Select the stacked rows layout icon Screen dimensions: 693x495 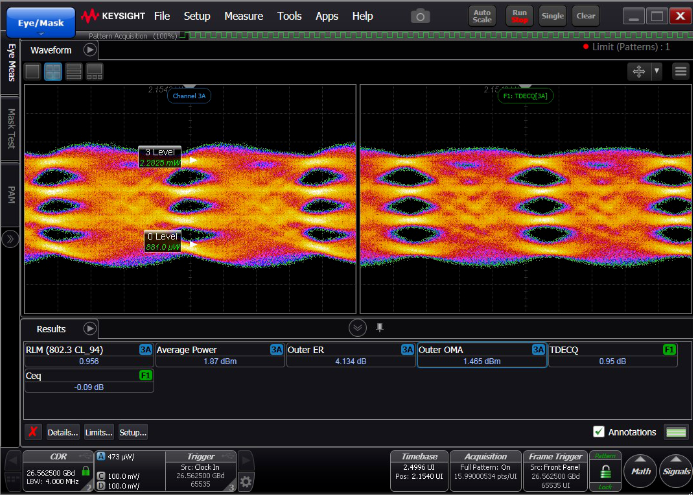[x=74, y=72]
